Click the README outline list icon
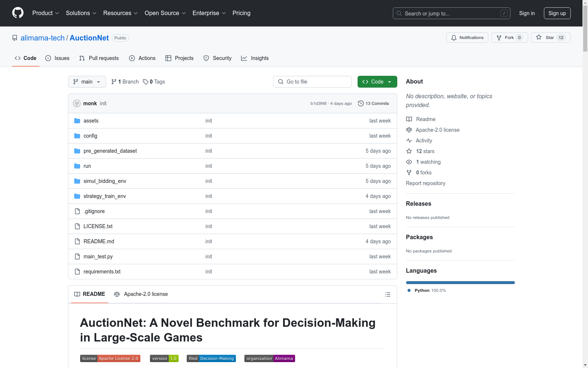The width and height of the screenshot is (588, 368). (x=387, y=294)
